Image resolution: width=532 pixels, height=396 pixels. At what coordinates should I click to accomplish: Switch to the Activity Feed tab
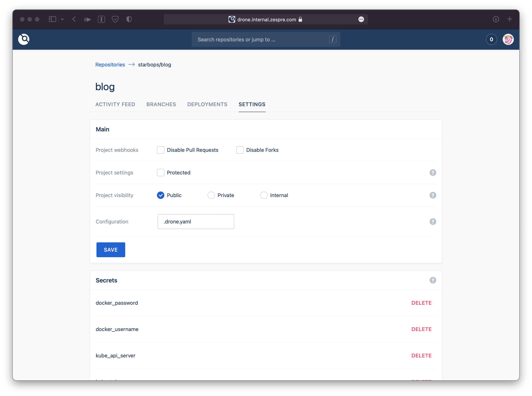[x=115, y=104]
